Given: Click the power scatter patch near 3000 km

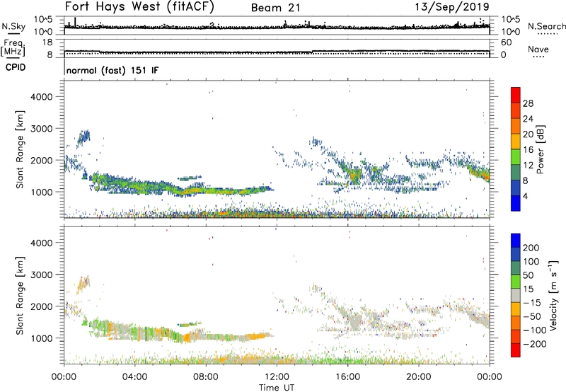Looking at the screenshot, I should click(83, 137).
